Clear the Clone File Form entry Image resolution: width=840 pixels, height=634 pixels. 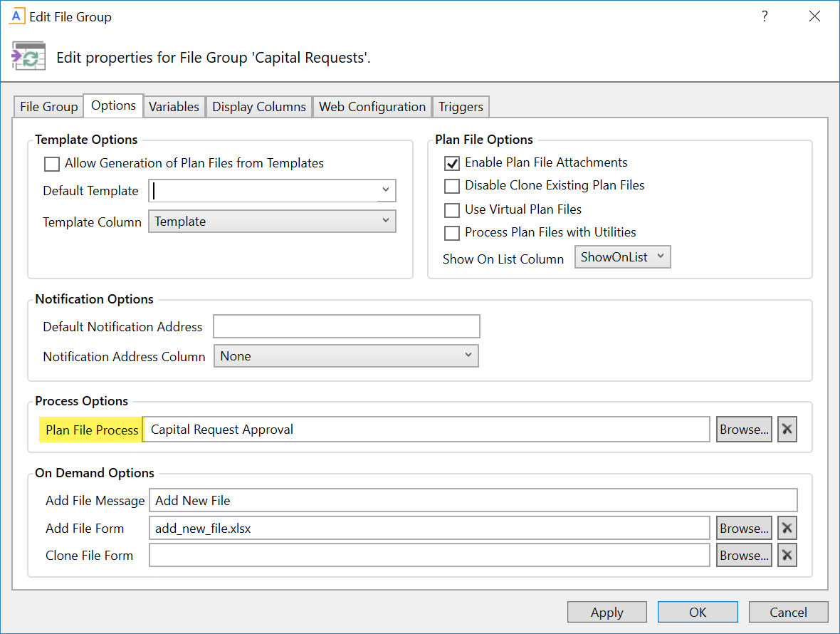[787, 556]
